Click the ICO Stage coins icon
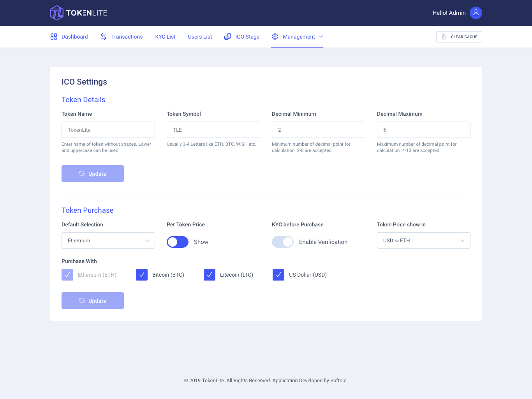The width and height of the screenshot is (532, 399). click(x=228, y=37)
